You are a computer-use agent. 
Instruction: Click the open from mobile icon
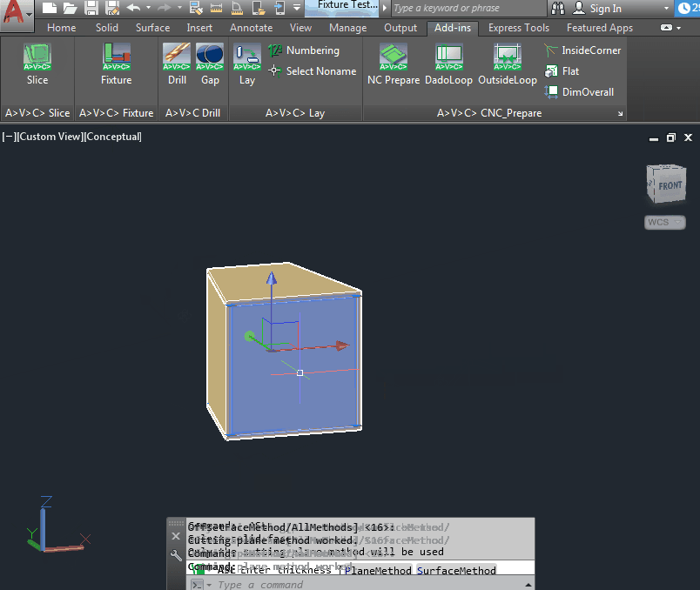tap(259, 8)
